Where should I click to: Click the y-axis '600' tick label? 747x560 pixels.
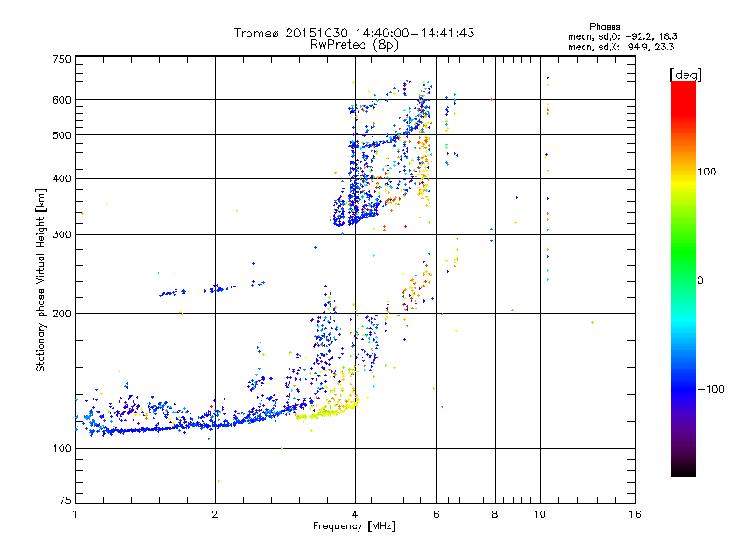pos(62,100)
